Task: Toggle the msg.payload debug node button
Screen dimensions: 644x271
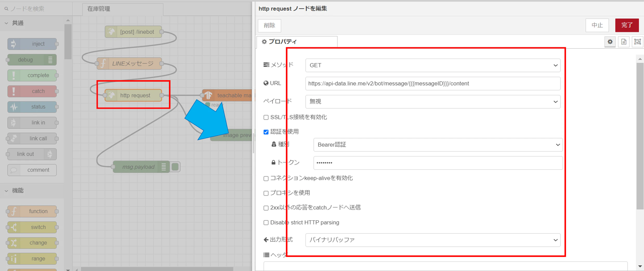Action: (x=175, y=167)
